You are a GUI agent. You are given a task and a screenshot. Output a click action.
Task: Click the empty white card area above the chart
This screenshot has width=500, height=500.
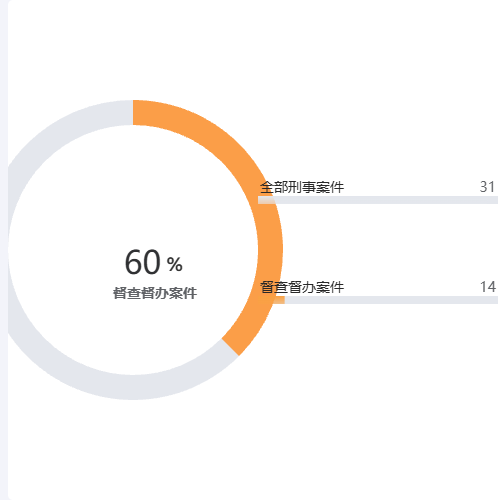tap(253, 50)
